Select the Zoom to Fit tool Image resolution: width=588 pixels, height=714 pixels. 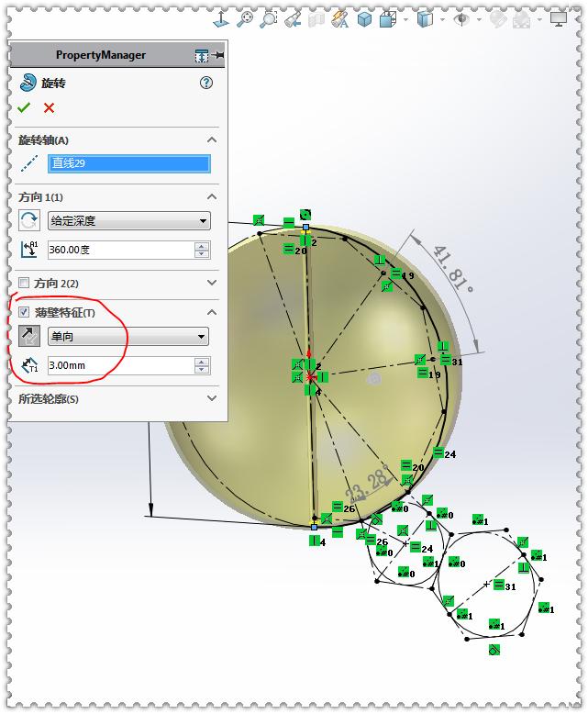point(245,19)
